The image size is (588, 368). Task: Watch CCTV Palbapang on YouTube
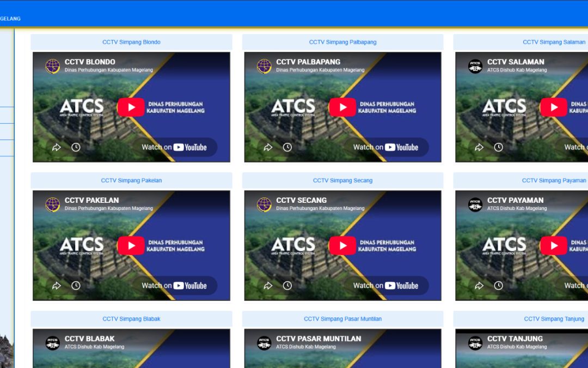click(386, 147)
